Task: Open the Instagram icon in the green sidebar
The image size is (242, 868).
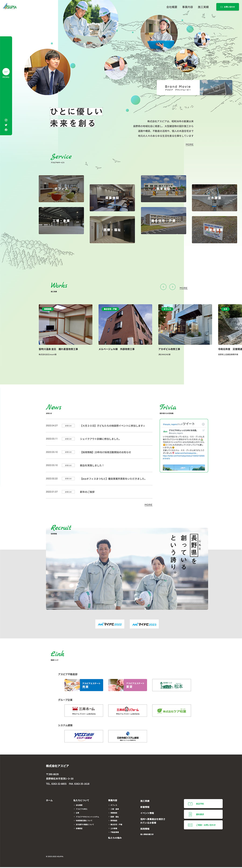Action: 6,120
